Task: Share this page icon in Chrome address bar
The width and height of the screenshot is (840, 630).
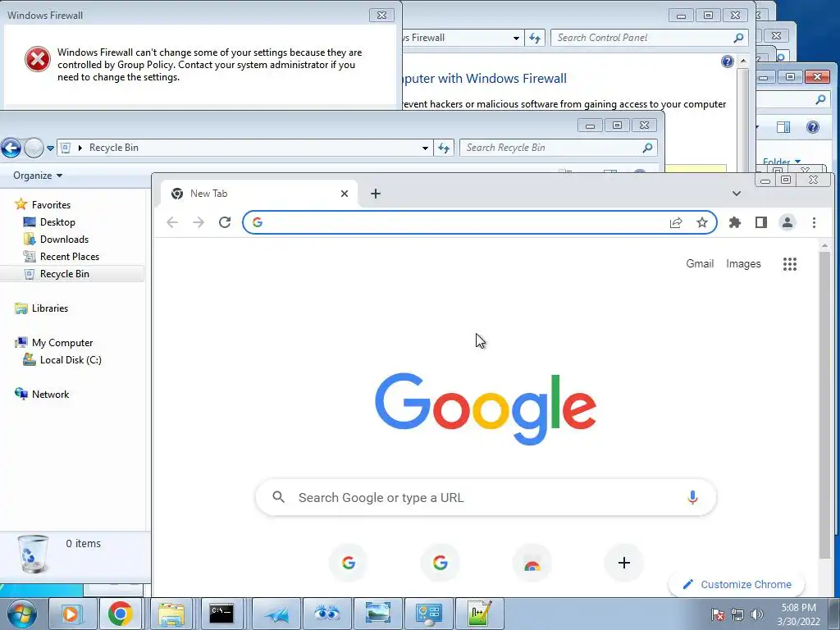Action: click(x=676, y=222)
